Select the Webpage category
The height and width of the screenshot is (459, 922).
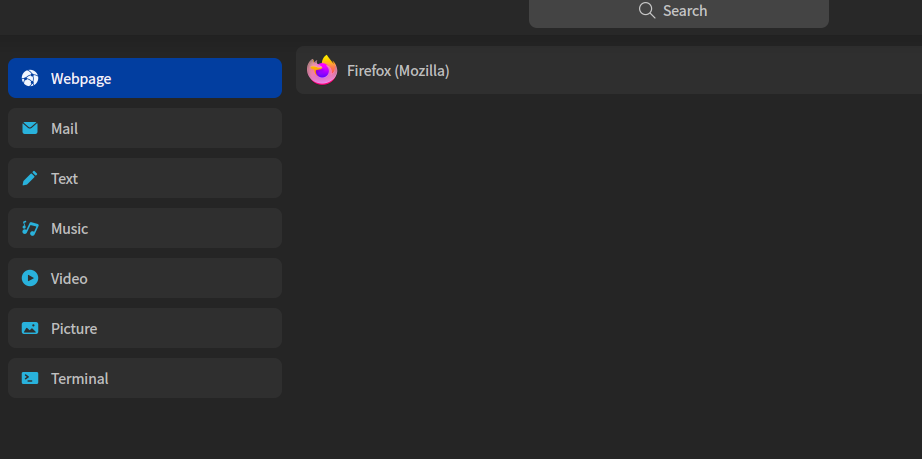[145, 78]
